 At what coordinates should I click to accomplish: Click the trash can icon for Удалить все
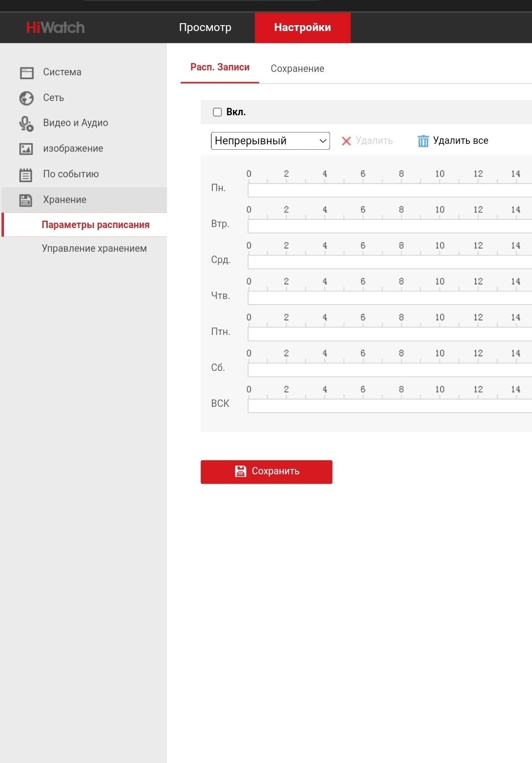[423, 141]
